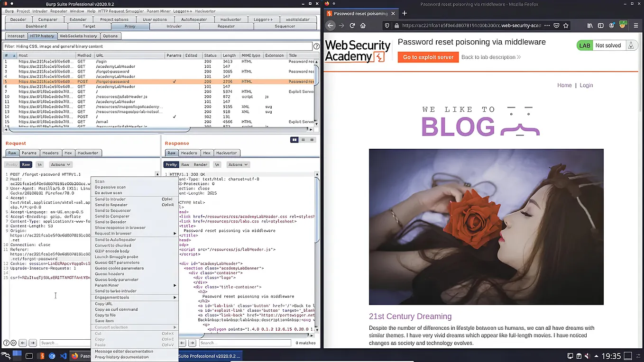This screenshot has height=362, width=644.
Task: Reload the Firefox page
Action: click(352, 26)
